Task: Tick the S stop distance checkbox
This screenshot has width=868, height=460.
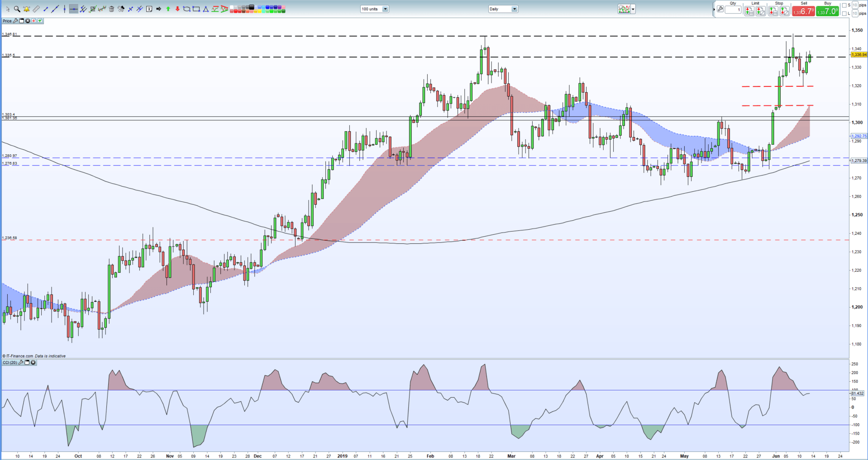Action: coord(844,5)
